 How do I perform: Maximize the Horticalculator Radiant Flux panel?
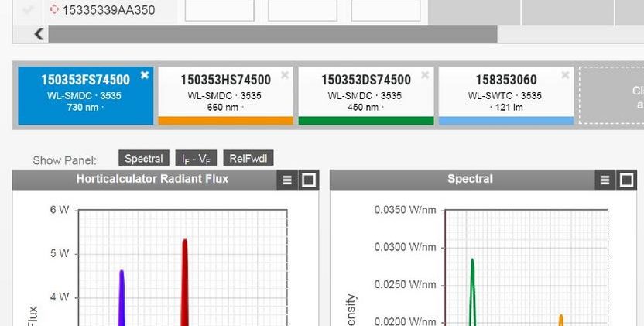click(x=308, y=180)
